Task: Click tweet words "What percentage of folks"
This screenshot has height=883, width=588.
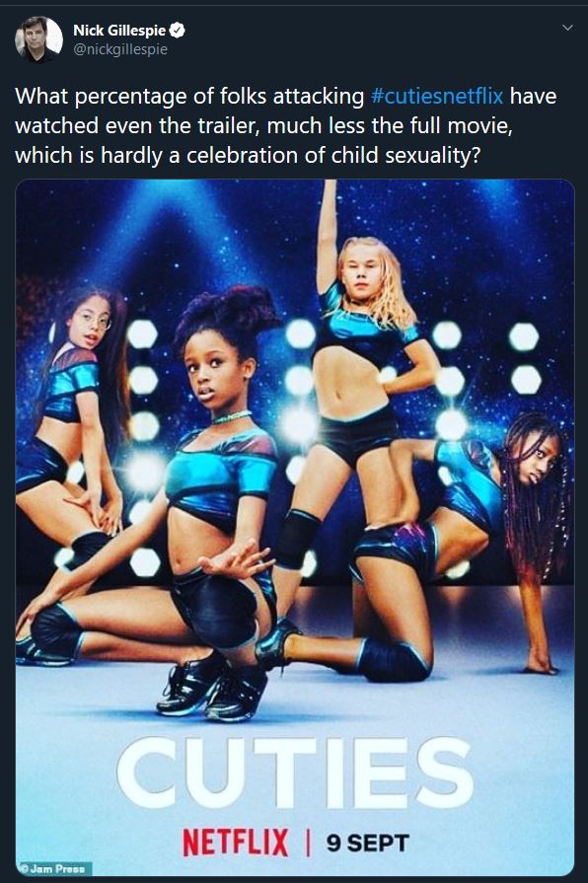Action: click(141, 97)
